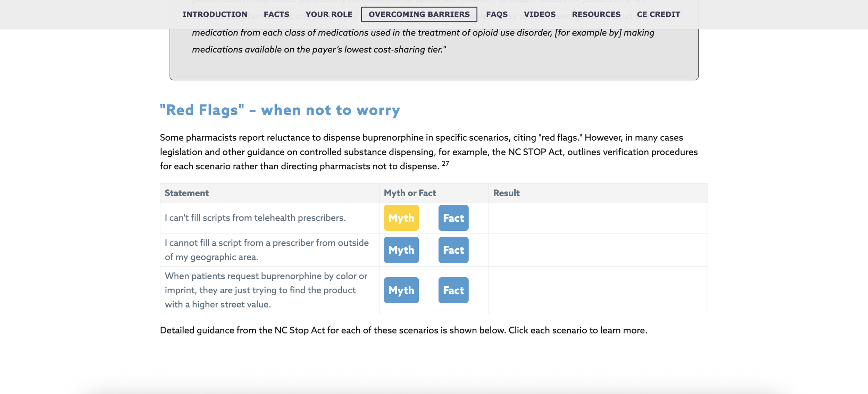This screenshot has width=868, height=394.
Task: Click the Myth or Fact column header
Action: pyautogui.click(x=410, y=193)
